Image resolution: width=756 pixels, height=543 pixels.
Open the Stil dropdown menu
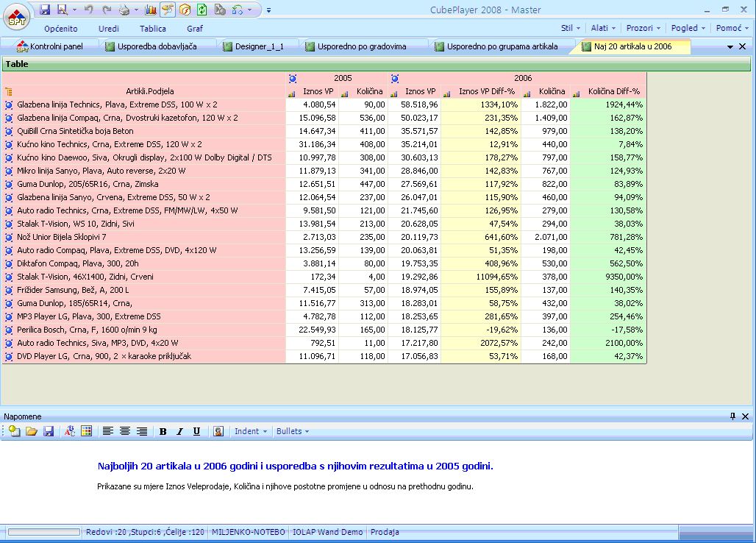click(571, 28)
